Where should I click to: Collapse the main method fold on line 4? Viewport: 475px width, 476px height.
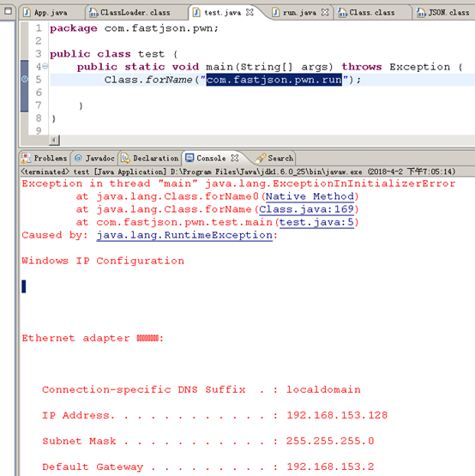(x=45, y=66)
